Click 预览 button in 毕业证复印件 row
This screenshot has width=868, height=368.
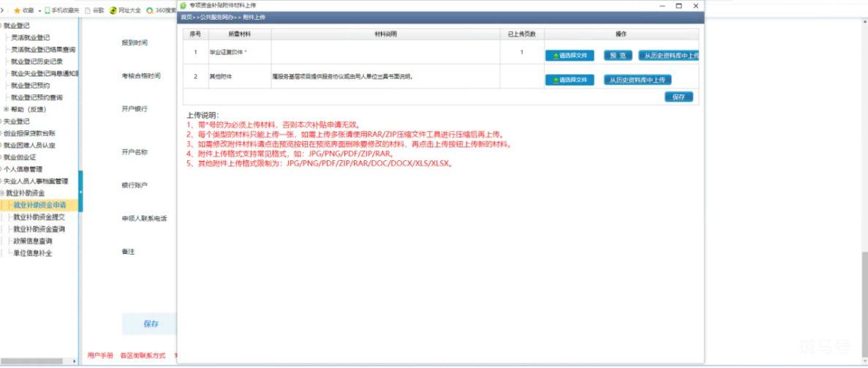(618, 56)
